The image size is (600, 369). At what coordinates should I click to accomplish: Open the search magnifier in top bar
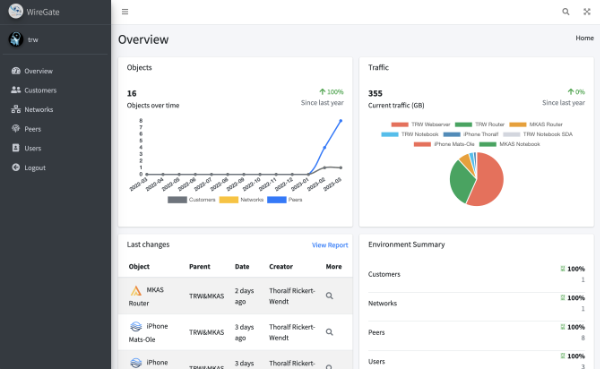pos(566,12)
